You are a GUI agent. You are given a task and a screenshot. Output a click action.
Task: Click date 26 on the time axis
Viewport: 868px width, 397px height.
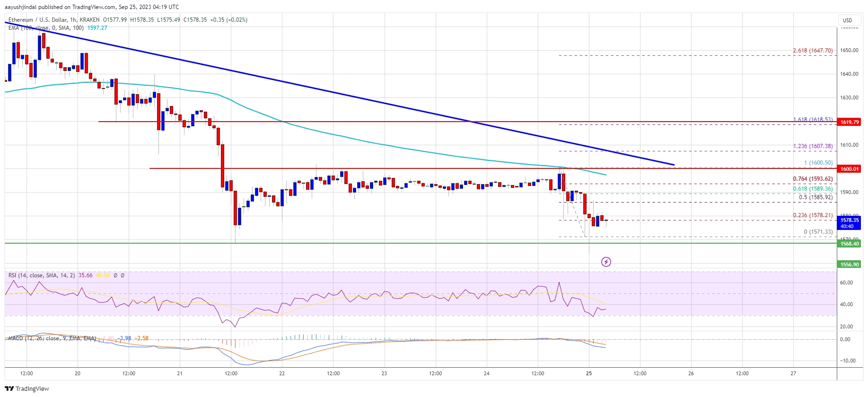pos(691,374)
